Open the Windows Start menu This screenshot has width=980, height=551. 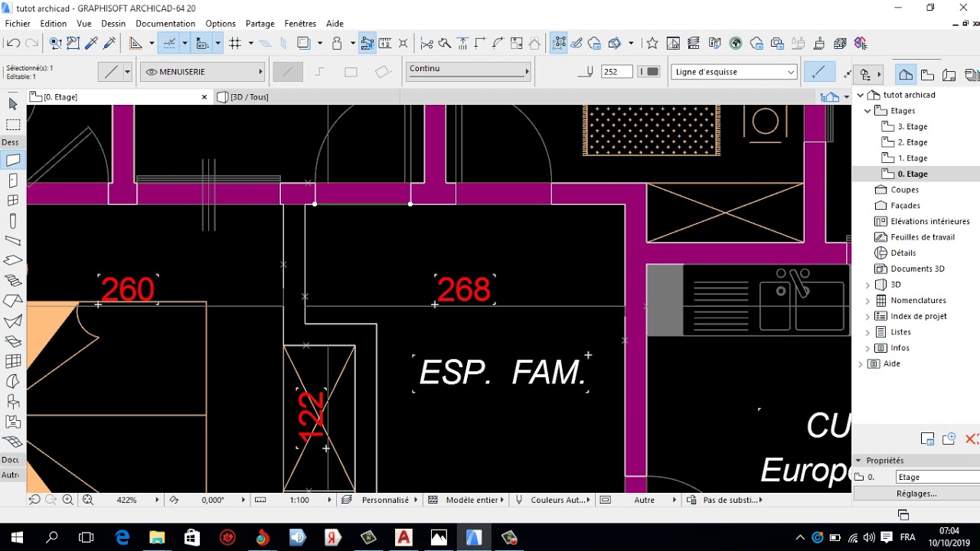click(17, 537)
